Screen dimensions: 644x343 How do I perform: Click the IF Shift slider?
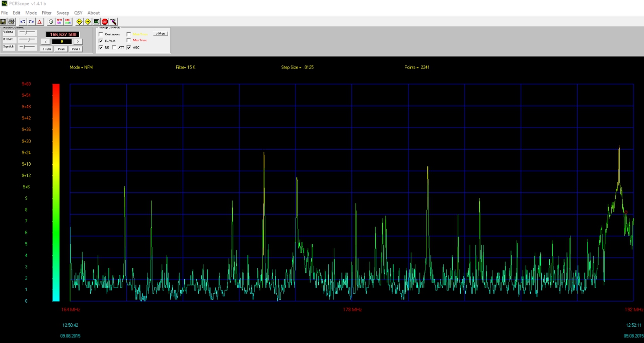(27, 39)
